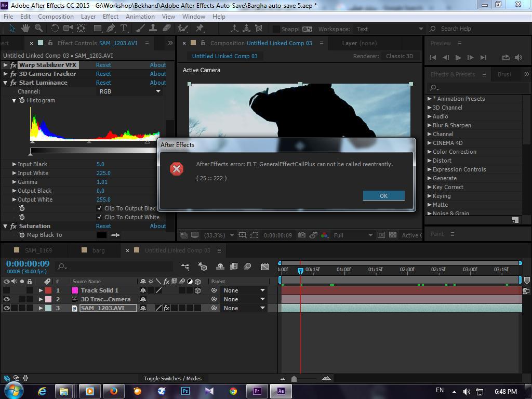Image resolution: width=532 pixels, height=399 pixels.
Task: Hide the 3D Tracker Camera layer
Action: pyautogui.click(x=6, y=299)
